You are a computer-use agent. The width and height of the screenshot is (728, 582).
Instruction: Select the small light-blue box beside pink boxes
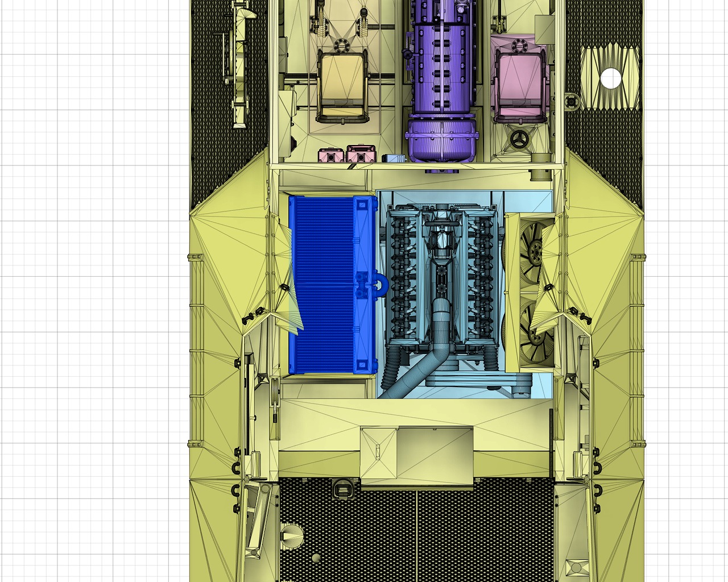(392, 158)
